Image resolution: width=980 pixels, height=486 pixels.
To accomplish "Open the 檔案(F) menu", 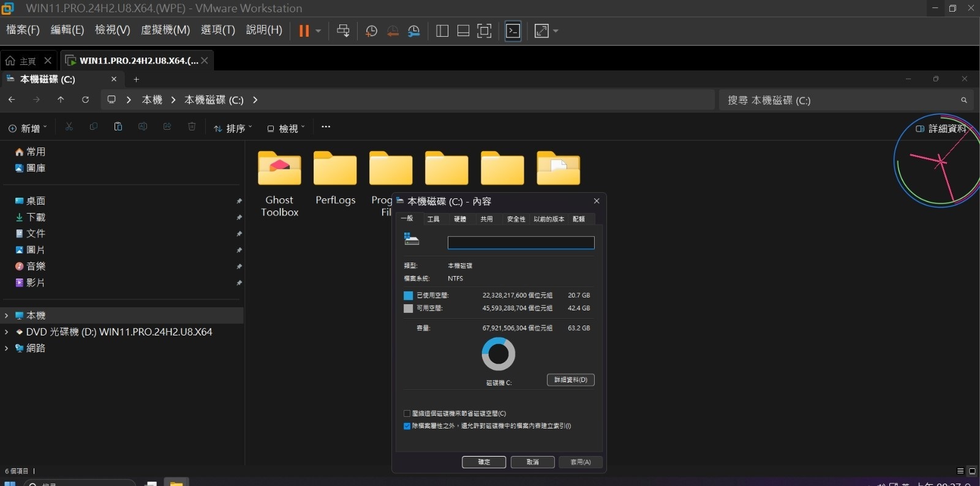I will pos(23,30).
